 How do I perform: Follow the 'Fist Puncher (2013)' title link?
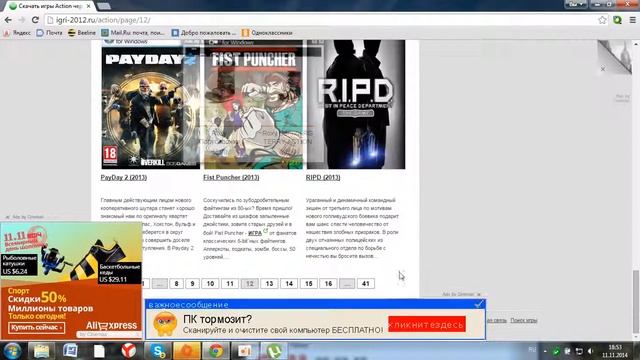(231, 178)
